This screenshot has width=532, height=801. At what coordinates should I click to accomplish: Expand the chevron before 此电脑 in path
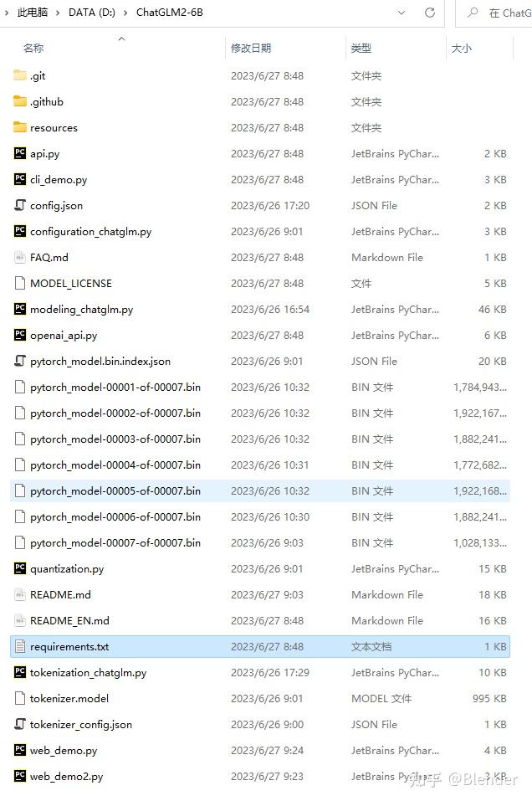[7, 13]
